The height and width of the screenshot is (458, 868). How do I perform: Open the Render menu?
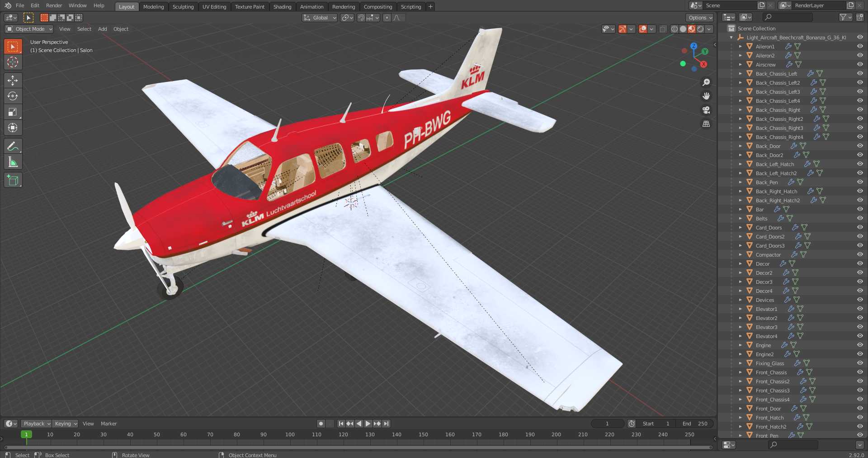(54, 5)
